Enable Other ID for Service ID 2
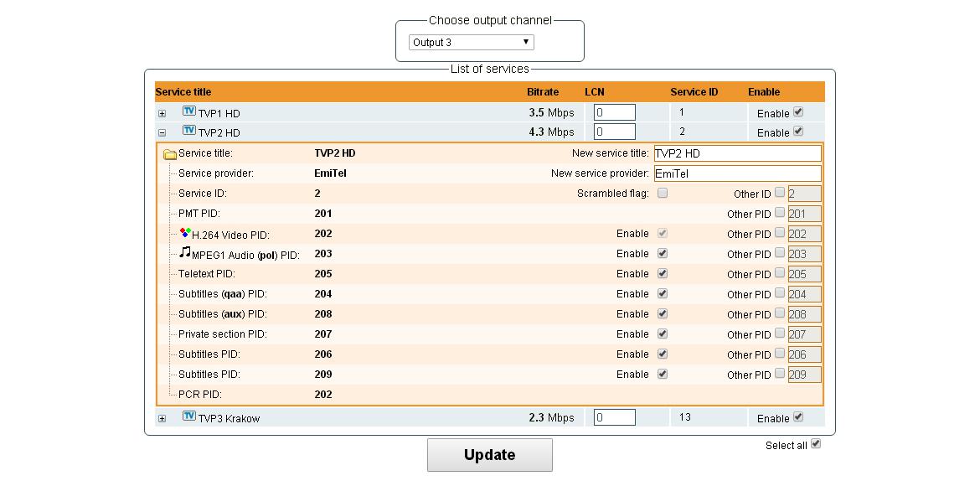This screenshot has width=980, height=486. pos(779,193)
